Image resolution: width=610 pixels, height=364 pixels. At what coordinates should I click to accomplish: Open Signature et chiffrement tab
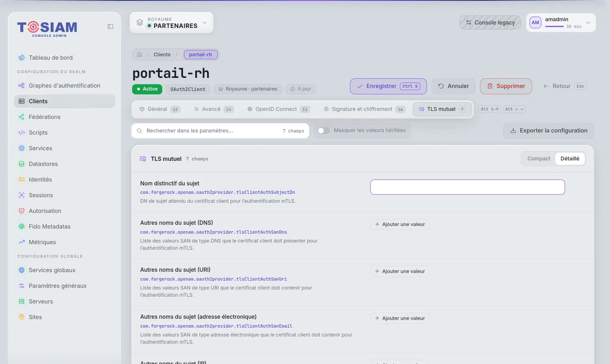tap(364, 109)
